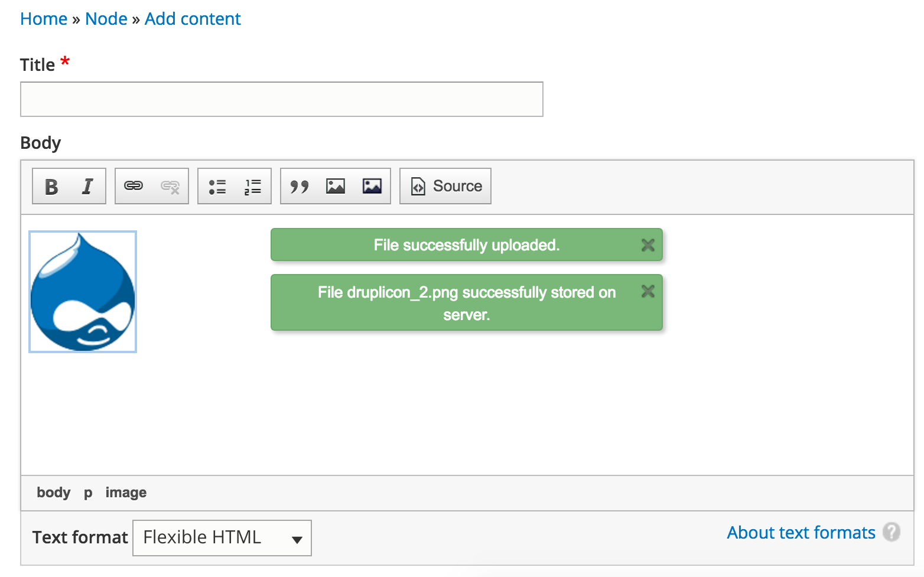924x577 pixels.
Task: Select the body element in the element path
Action: pos(53,492)
